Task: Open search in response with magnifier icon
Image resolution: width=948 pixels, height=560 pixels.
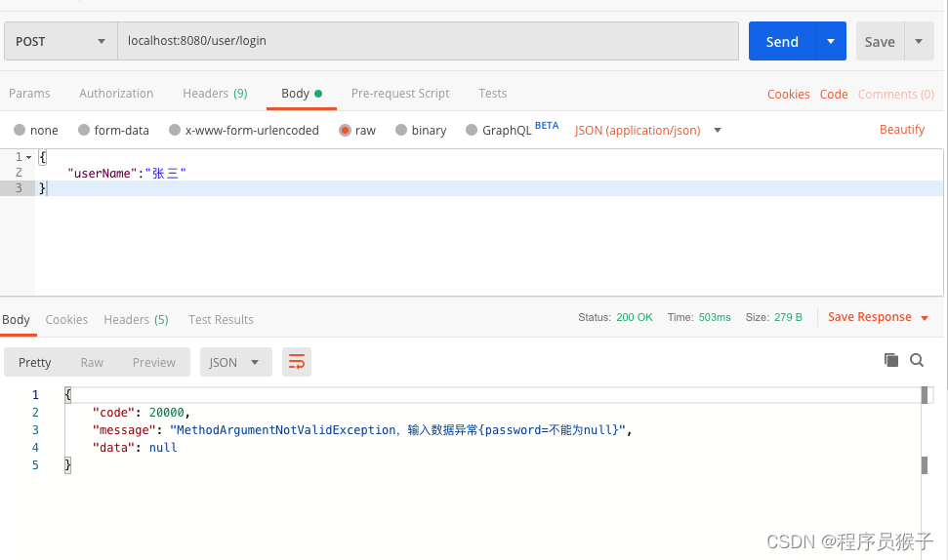Action: coord(917,360)
